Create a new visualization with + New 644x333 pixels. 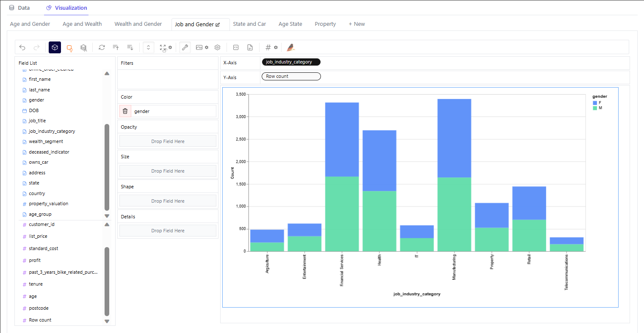(x=357, y=24)
